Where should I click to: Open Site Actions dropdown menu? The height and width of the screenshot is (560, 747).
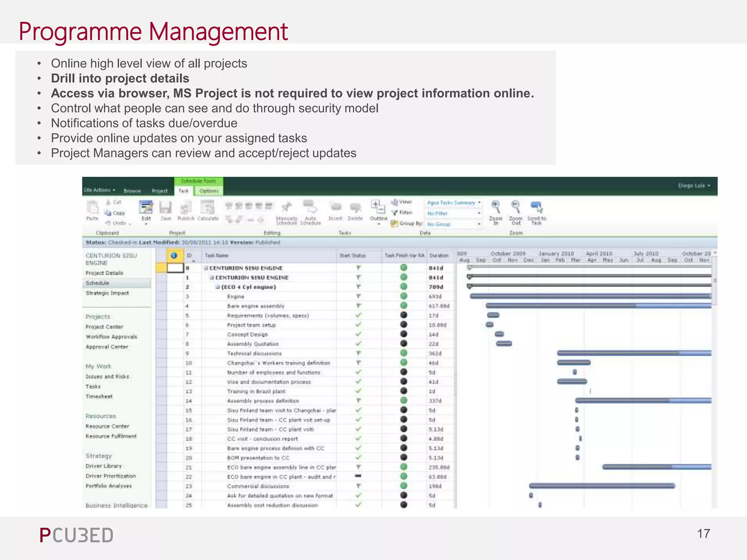[99, 190]
